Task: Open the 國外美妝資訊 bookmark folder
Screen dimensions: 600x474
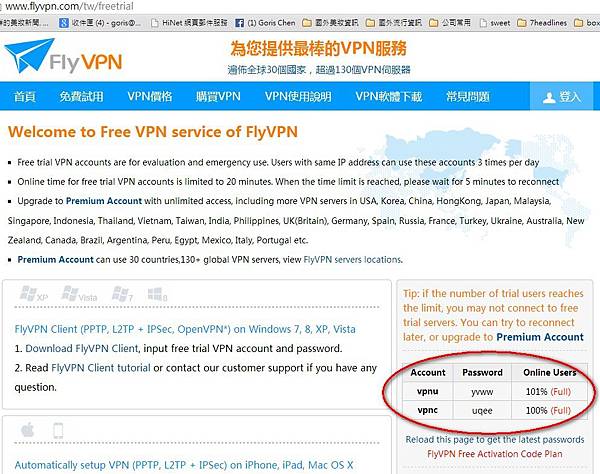Action: (330, 23)
